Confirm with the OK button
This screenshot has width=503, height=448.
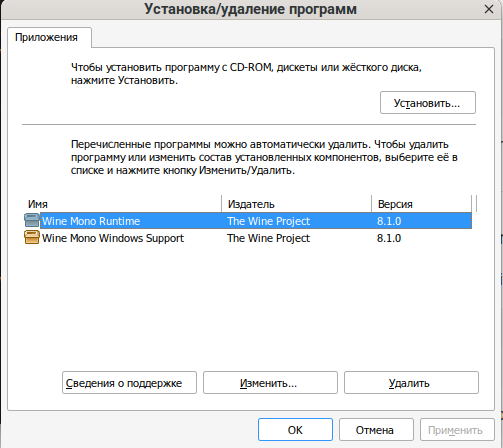point(295,430)
